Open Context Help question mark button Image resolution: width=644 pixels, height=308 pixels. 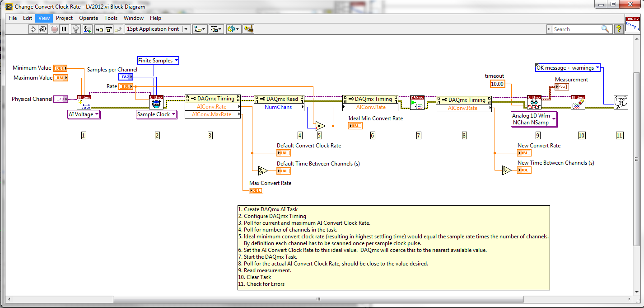pos(618,29)
